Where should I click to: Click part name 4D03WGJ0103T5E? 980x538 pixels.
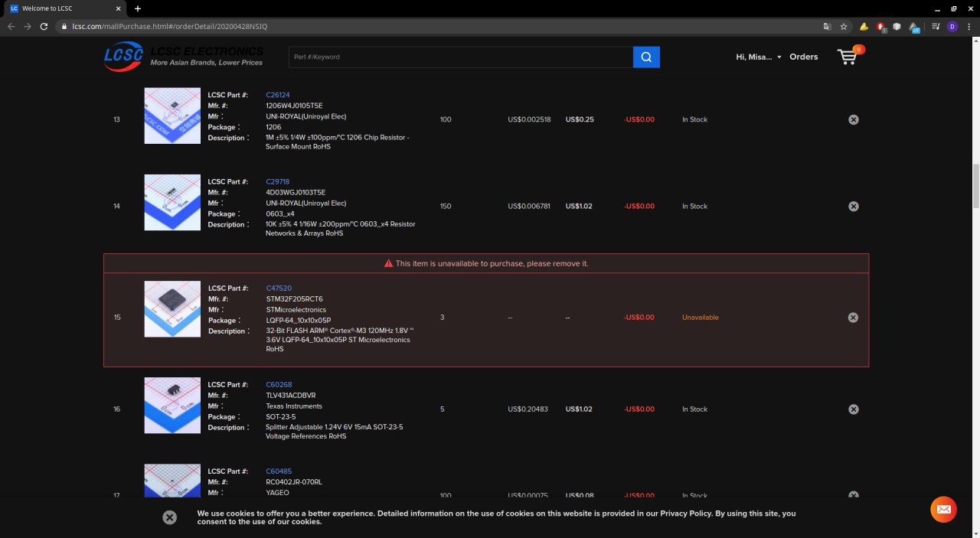pos(296,193)
